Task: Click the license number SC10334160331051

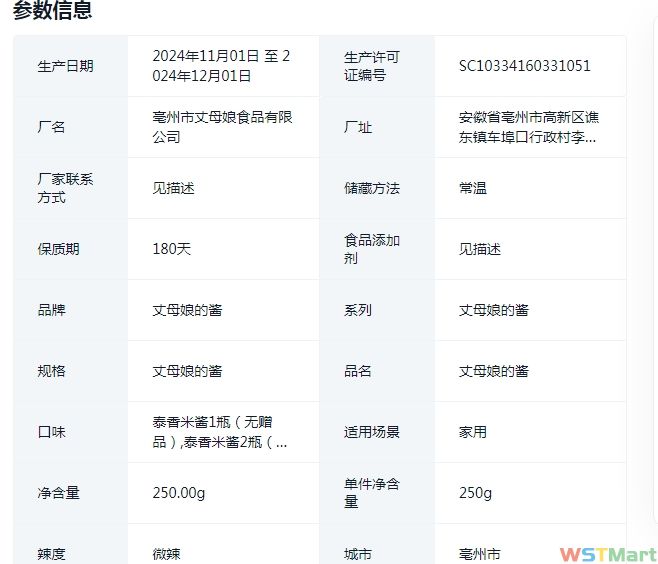Action: pos(524,66)
